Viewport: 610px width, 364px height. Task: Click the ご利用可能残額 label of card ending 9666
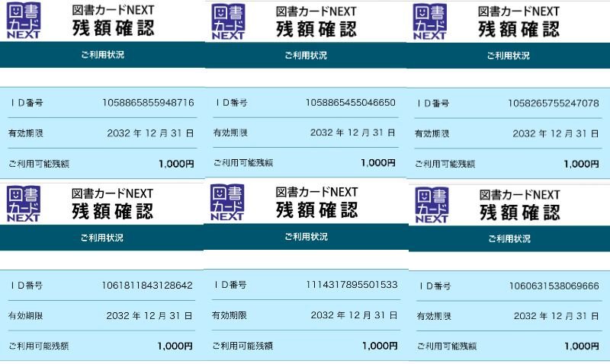(x=447, y=346)
